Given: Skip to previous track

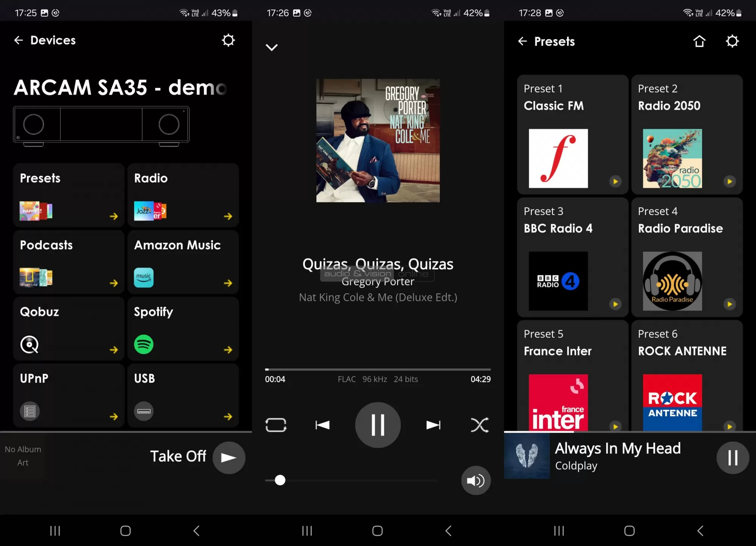Looking at the screenshot, I should coord(322,425).
